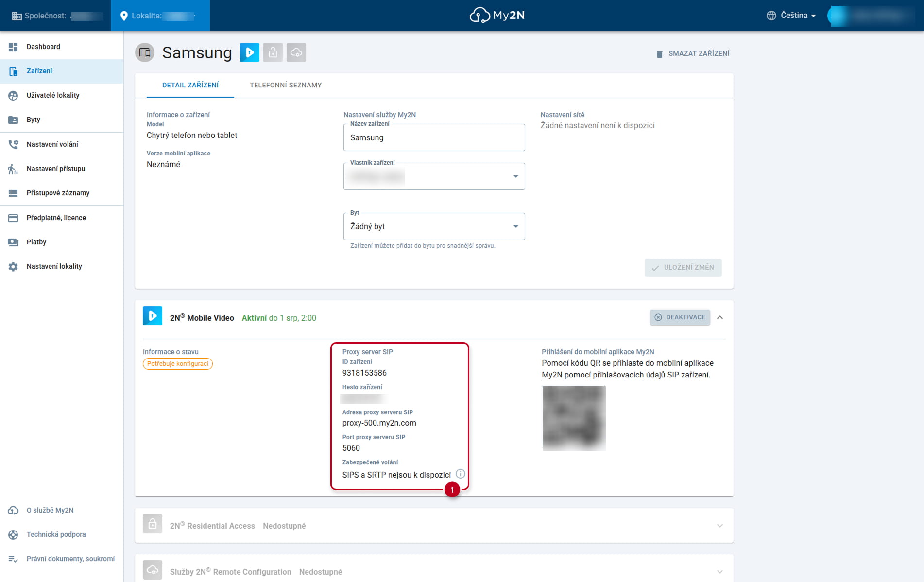Click the Společnost building icon
Image resolution: width=924 pixels, height=582 pixels.
tap(17, 16)
